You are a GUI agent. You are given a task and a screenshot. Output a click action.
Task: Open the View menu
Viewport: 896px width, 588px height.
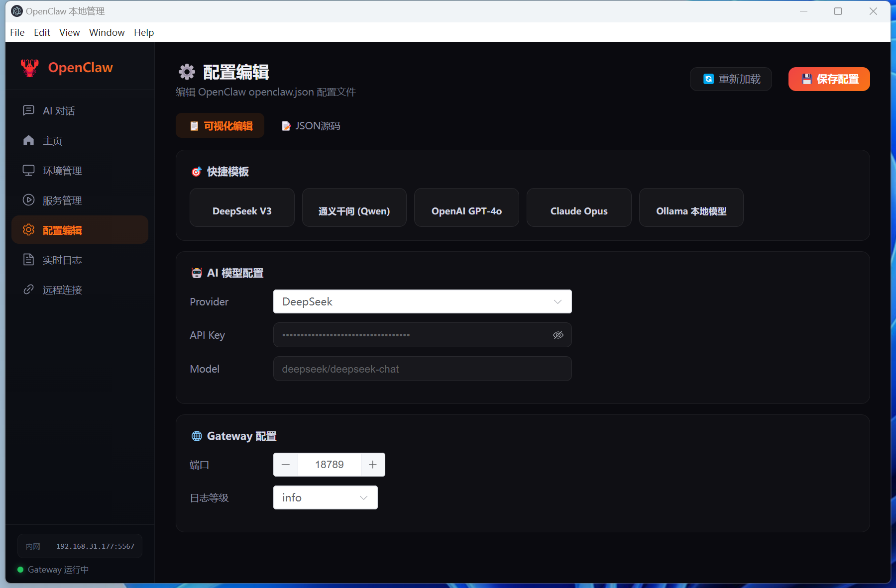coord(69,32)
